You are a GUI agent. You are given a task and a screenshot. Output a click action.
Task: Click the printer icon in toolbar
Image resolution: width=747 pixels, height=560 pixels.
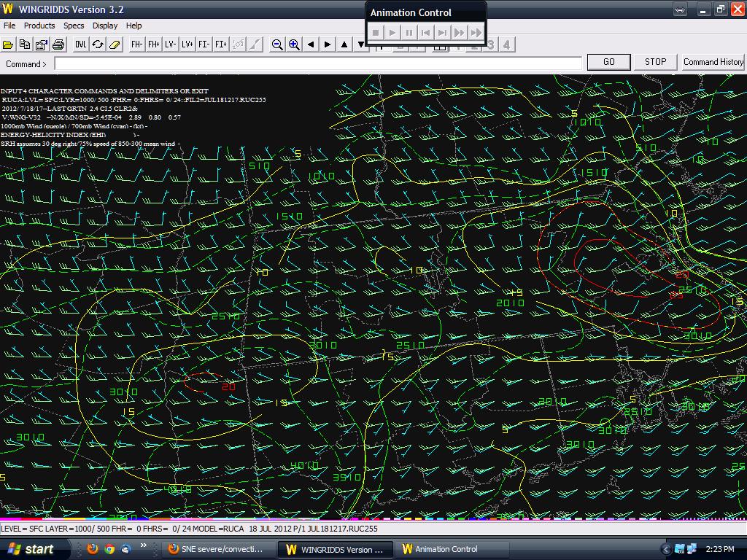pos(58,44)
